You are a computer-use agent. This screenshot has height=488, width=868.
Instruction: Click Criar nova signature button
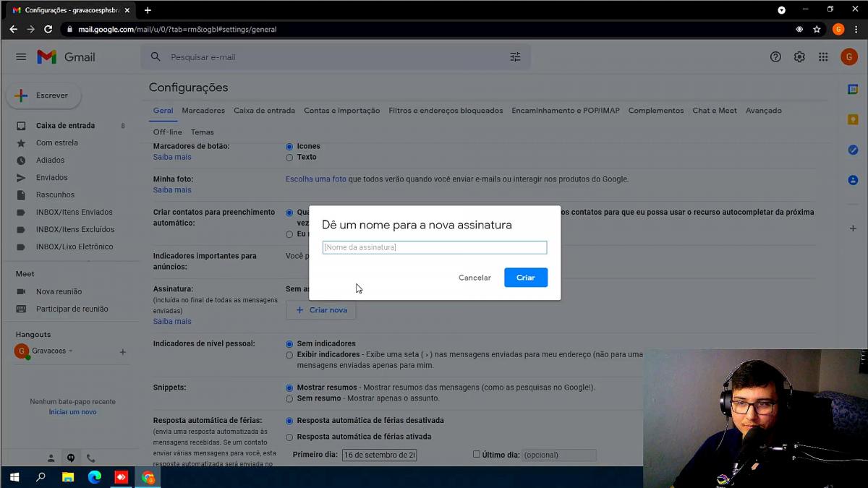(x=321, y=310)
